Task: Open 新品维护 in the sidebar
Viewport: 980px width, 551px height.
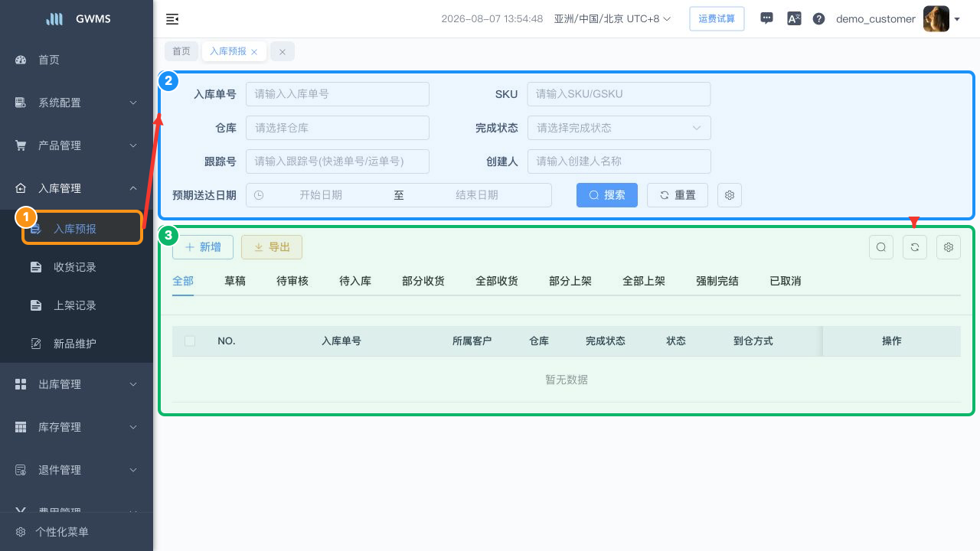Action: [x=77, y=344]
